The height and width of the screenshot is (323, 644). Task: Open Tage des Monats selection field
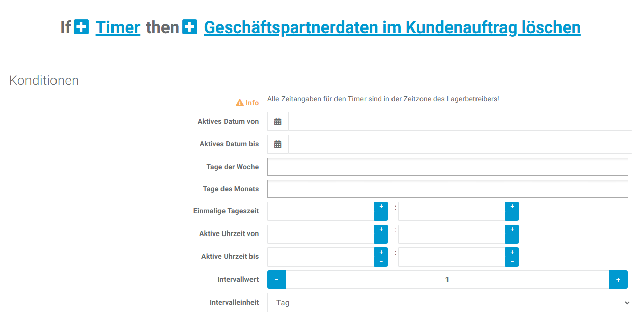(x=447, y=189)
